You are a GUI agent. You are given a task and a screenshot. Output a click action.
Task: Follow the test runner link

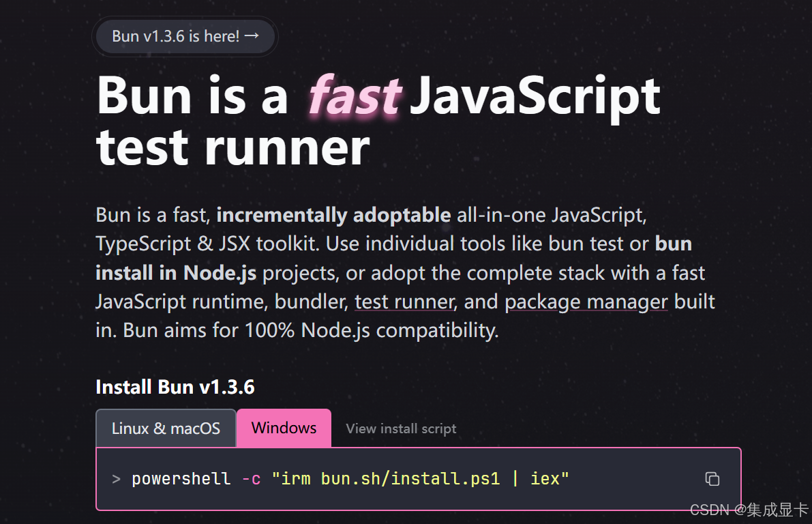(405, 302)
